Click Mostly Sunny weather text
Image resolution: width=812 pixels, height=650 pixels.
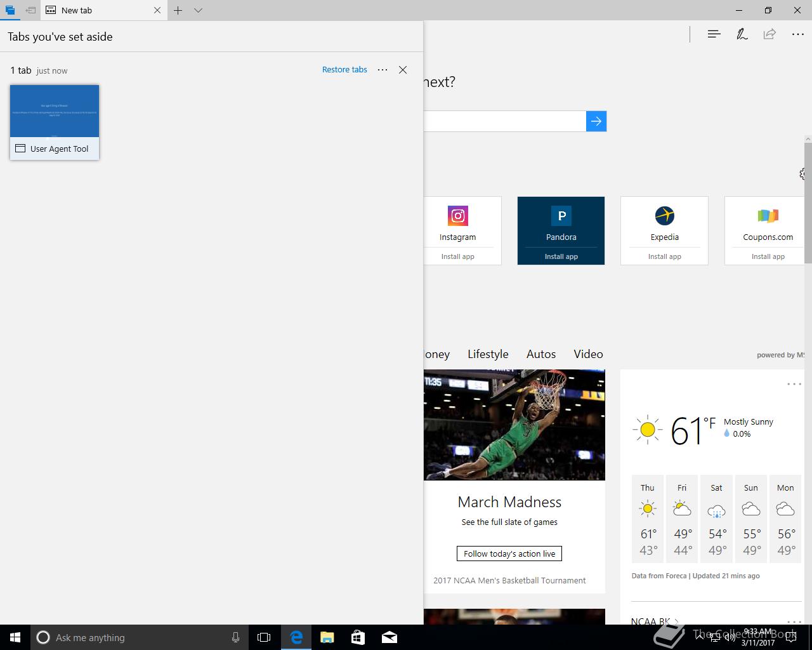[x=749, y=421]
